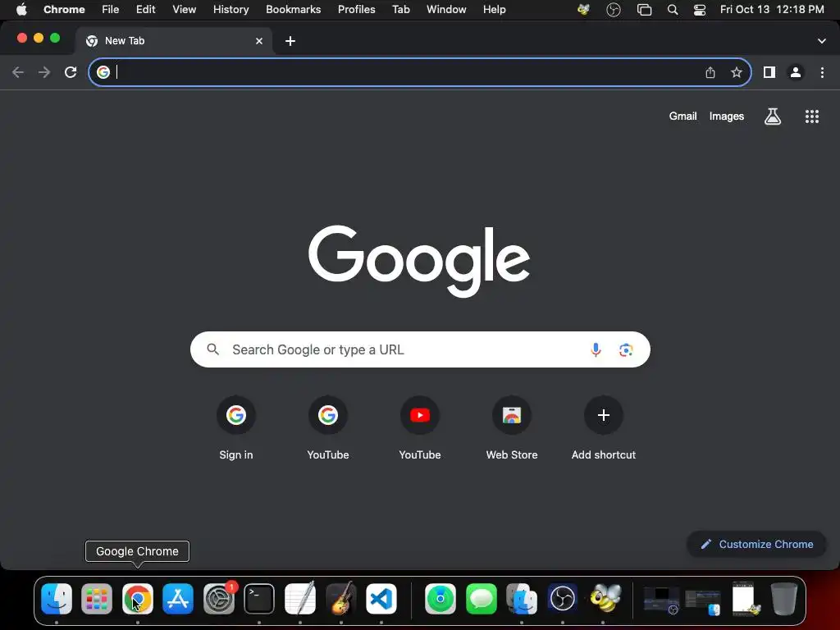840x630 pixels.
Task: Open the File menu
Action: click(111, 10)
